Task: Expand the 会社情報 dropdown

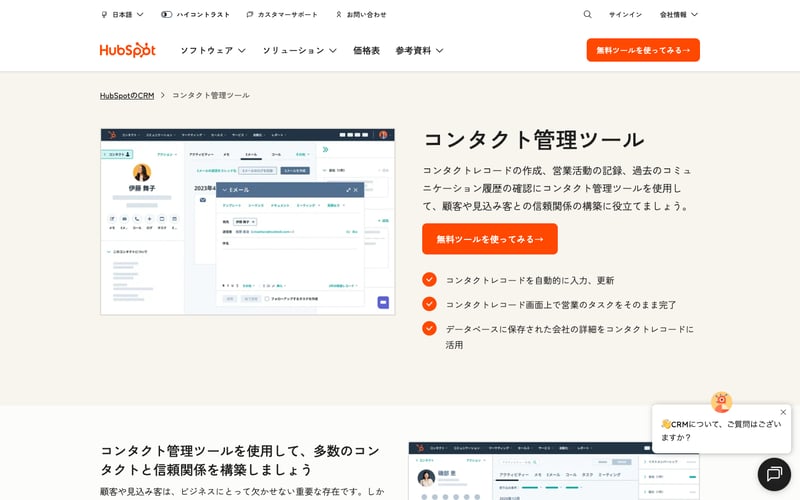Action: [679, 15]
